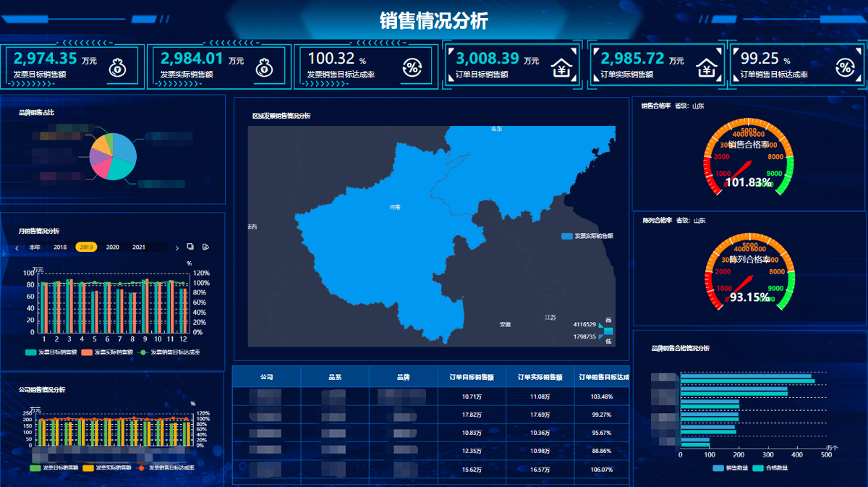Image resolution: width=868 pixels, height=487 pixels.
Task: Go to next years with the right arrow
Action: [x=177, y=247]
